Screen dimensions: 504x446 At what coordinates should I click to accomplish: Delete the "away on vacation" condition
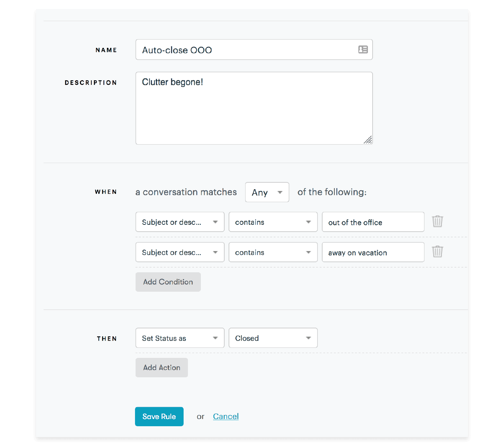pos(437,252)
